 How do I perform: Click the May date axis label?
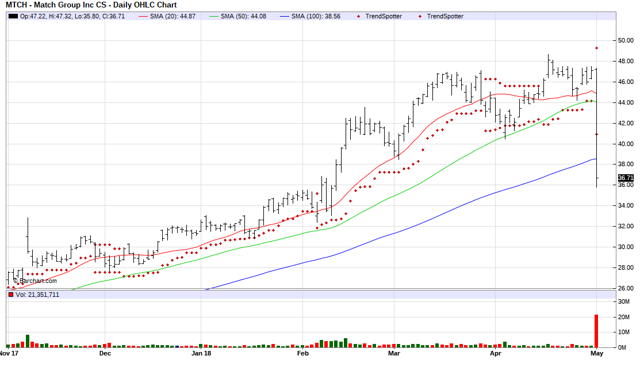597,353
